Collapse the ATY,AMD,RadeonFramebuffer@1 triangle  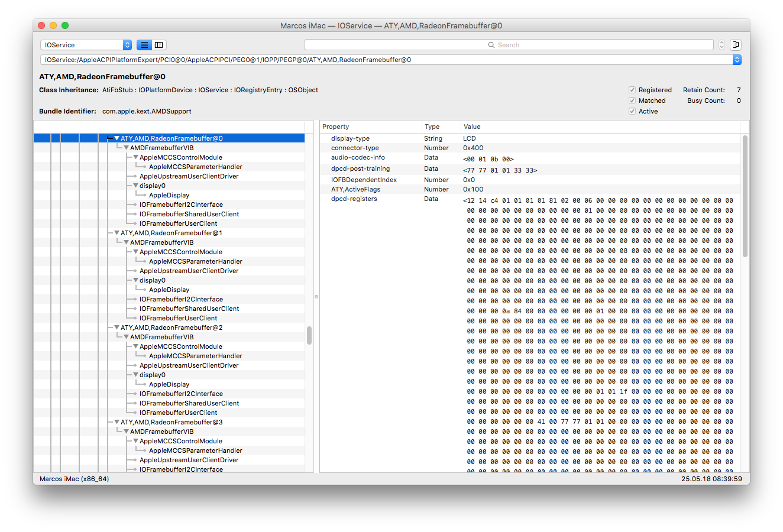(117, 233)
